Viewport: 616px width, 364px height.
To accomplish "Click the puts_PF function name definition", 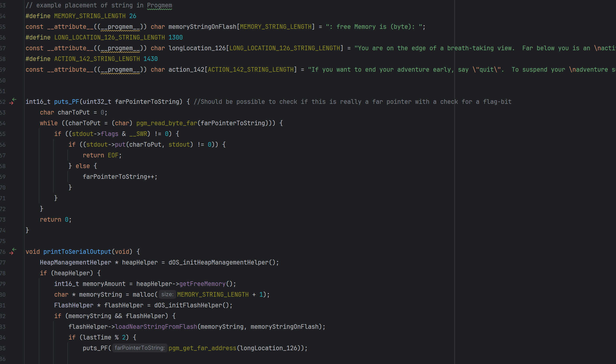I will pos(66,102).
